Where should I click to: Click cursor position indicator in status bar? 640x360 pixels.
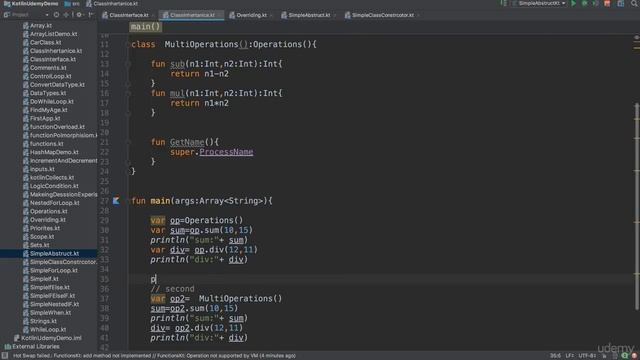click(555, 356)
